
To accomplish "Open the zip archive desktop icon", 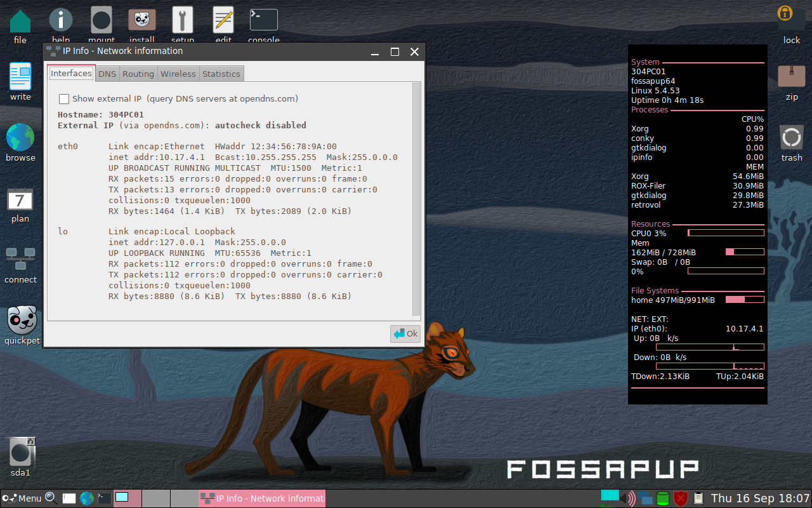I will tap(791, 77).
